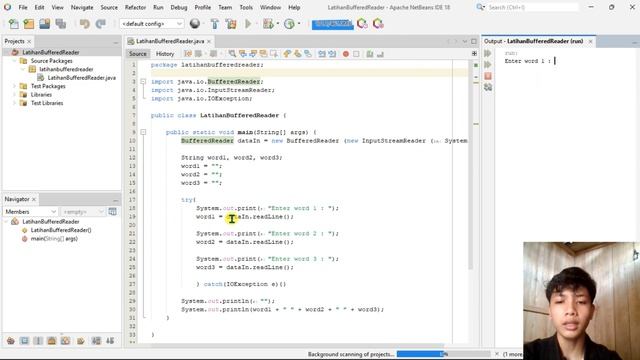Expand the Test Packages node
The height and width of the screenshot is (360, 640).
coord(15,86)
